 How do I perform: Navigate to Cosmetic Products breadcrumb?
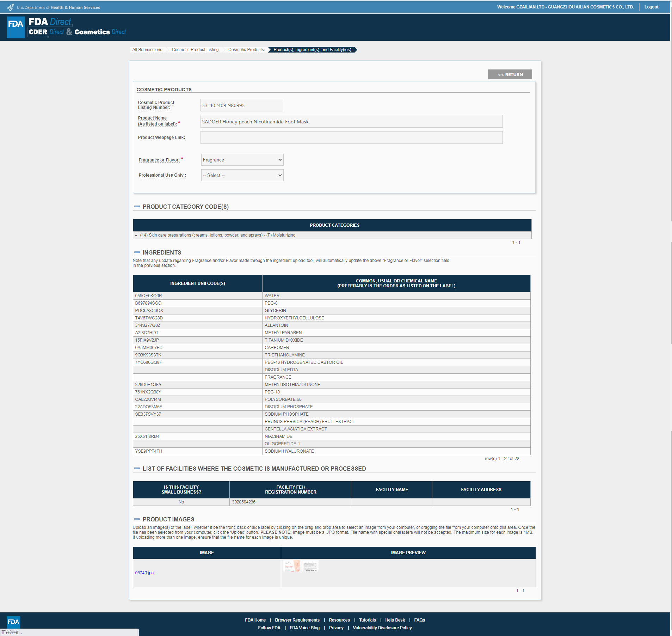(246, 50)
